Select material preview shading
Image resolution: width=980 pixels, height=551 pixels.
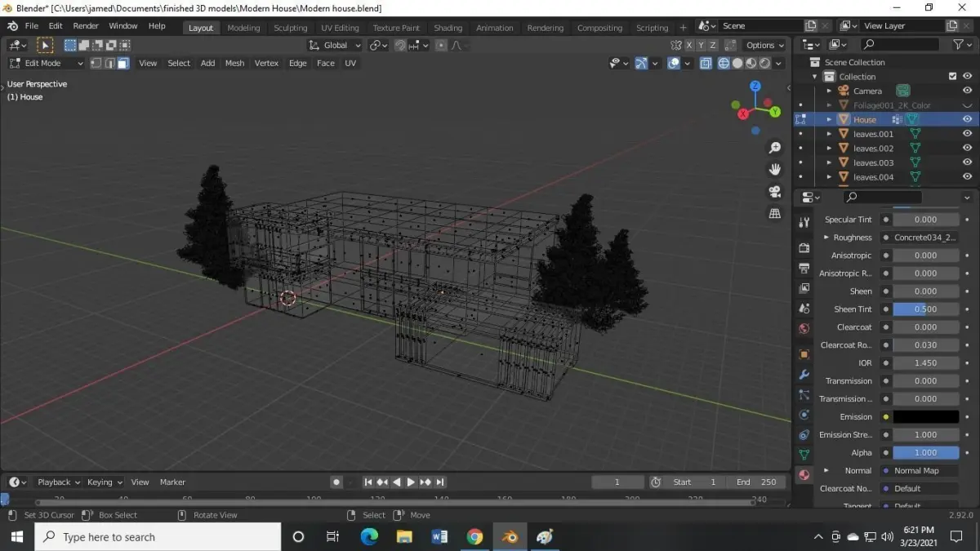tap(751, 63)
